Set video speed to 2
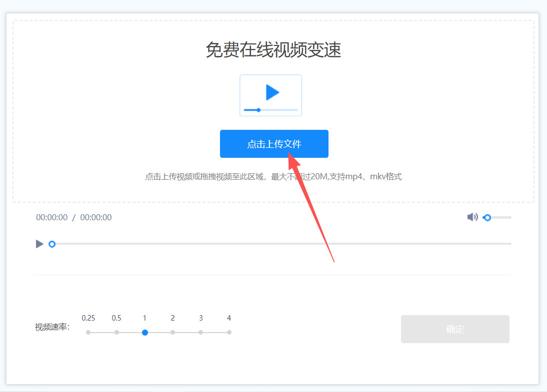547x392 pixels. pos(172,332)
